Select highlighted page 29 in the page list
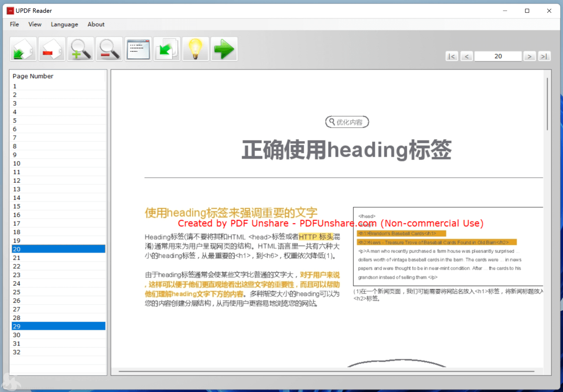The image size is (563, 392). click(x=58, y=326)
